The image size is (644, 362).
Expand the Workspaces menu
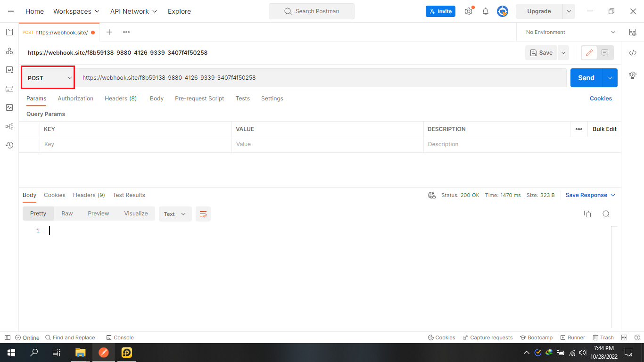pos(76,11)
